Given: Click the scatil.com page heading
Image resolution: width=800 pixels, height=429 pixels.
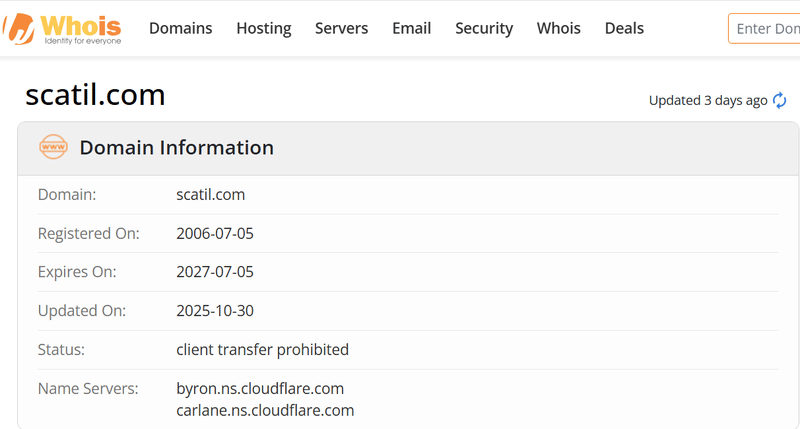Looking at the screenshot, I should click(95, 95).
